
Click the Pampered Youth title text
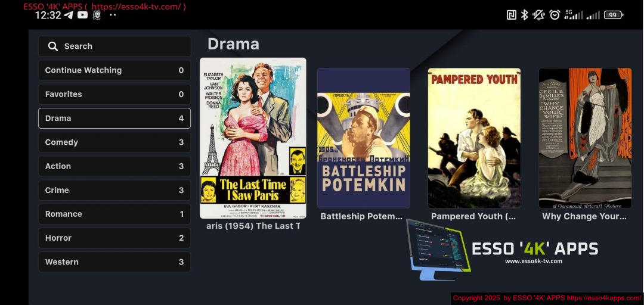[472, 216]
